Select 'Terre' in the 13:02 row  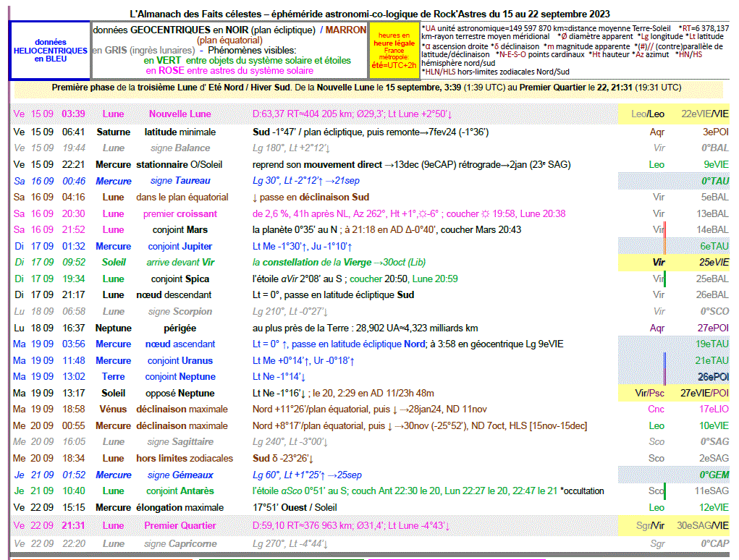pos(113,377)
